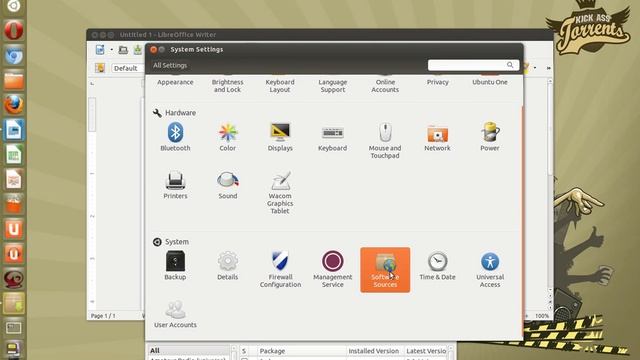Click the 100% zoom value in Writer
Viewport: 640px width, 360px height.
(542, 316)
